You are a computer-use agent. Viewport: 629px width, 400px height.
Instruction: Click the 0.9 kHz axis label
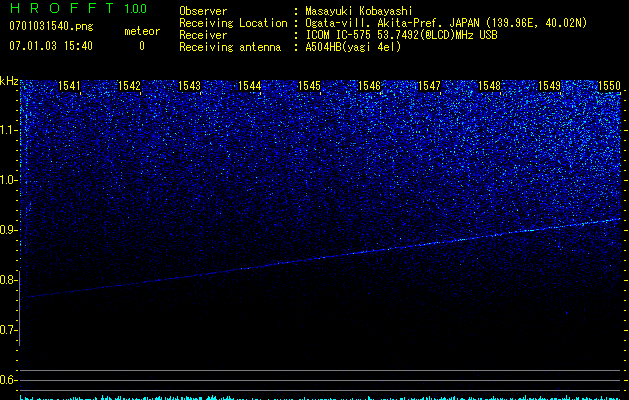click(x=8, y=230)
